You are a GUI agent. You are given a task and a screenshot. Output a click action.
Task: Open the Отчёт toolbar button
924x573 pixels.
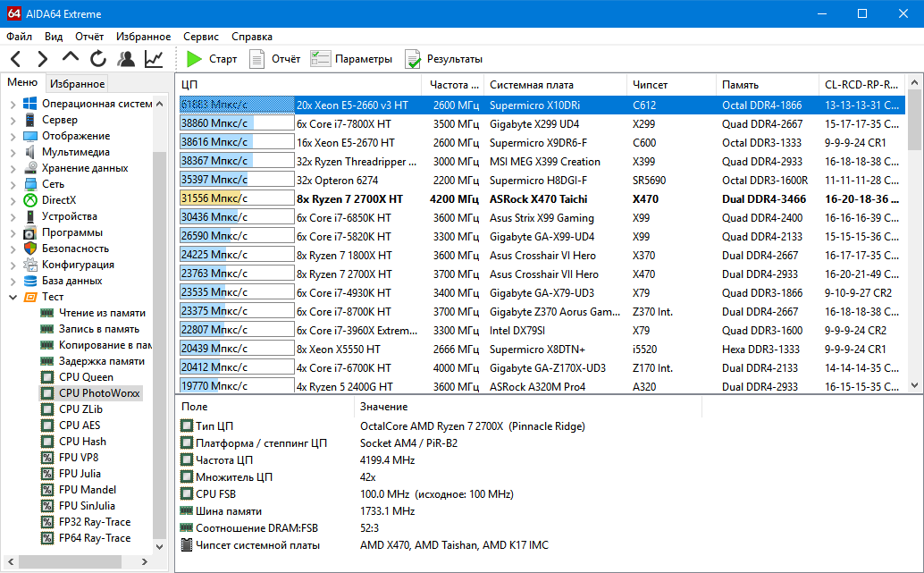(274, 59)
